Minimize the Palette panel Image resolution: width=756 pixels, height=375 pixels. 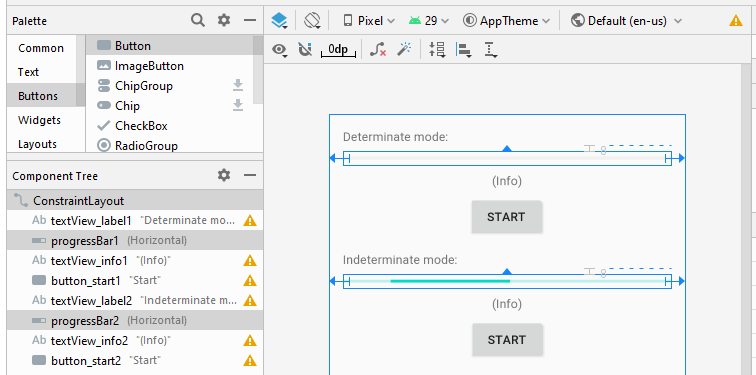point(250,20)
